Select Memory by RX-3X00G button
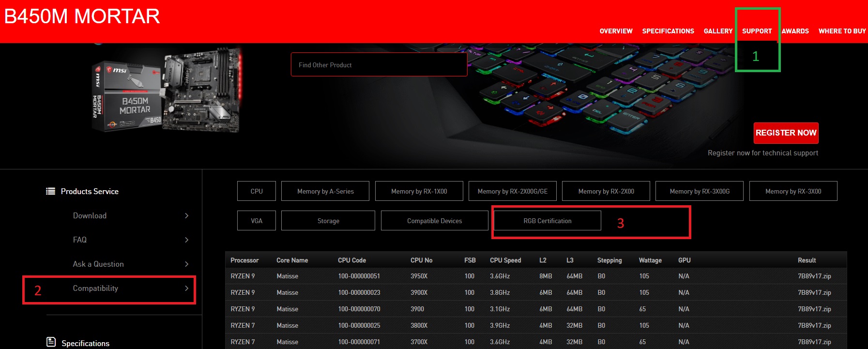The image size is (868, 349). [700, 191]
